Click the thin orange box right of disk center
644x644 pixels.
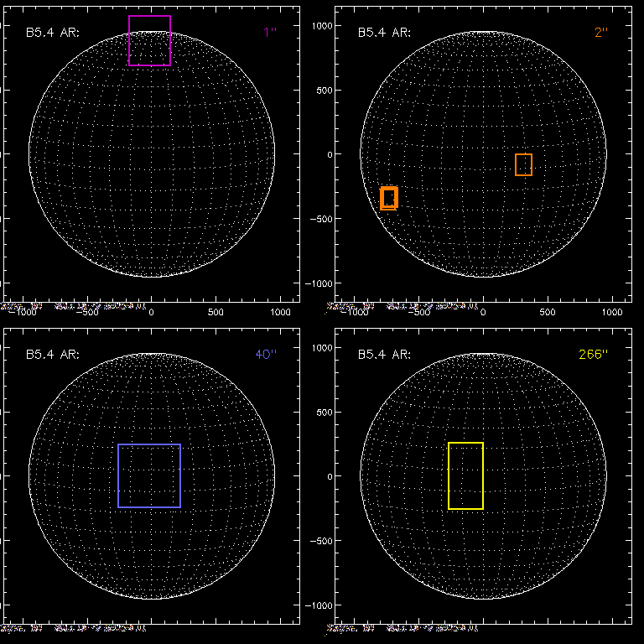point(523,164)
